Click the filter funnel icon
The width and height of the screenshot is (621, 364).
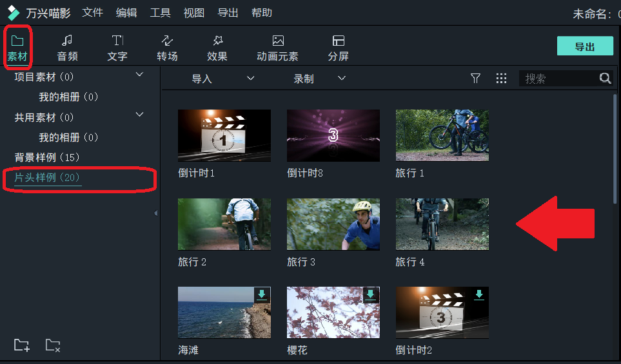(x=476, y=79)
